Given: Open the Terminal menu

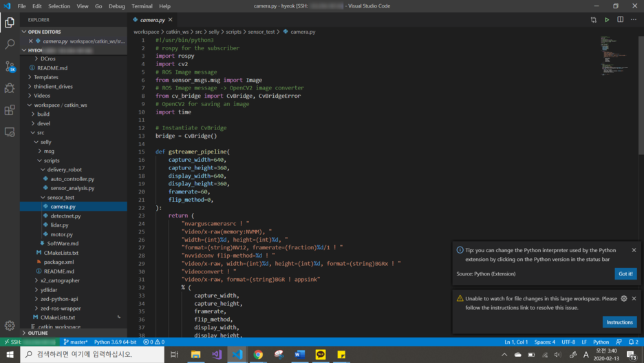Looking at the screenshot, I should (x=142, y=6).
